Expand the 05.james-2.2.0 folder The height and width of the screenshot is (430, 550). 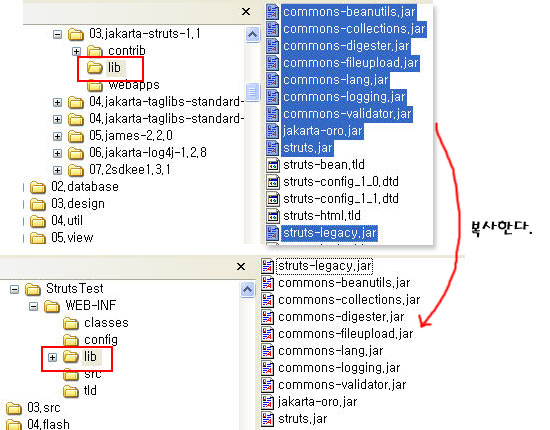57,136
